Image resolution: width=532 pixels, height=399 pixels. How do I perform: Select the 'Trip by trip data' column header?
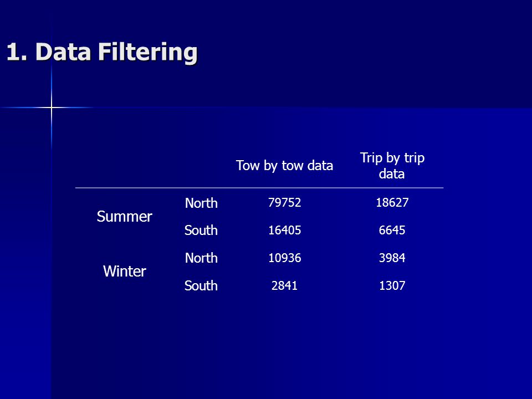(x=392, y=166)
